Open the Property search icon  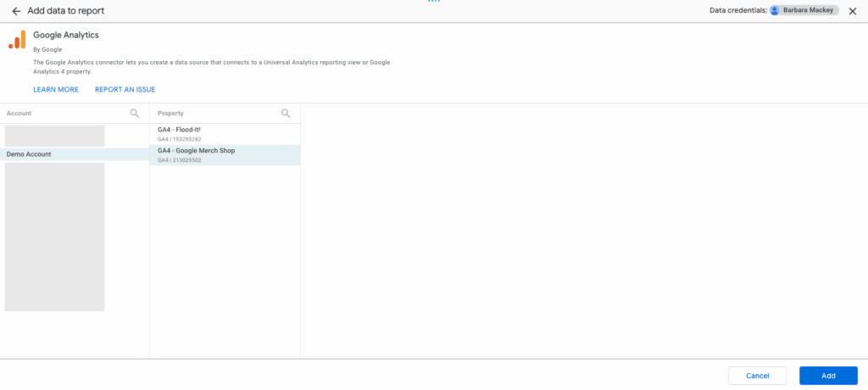click(286, 113)
